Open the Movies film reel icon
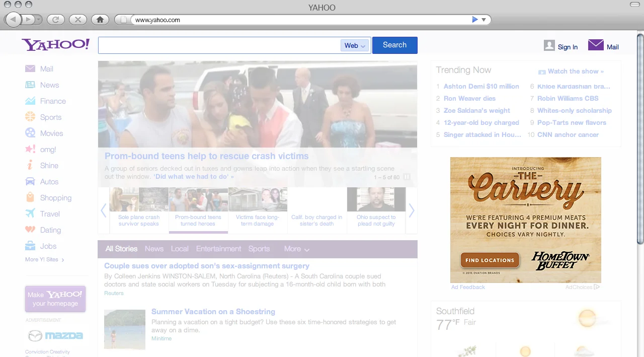This screenshot has height=357, width=644. pos(30,133)
